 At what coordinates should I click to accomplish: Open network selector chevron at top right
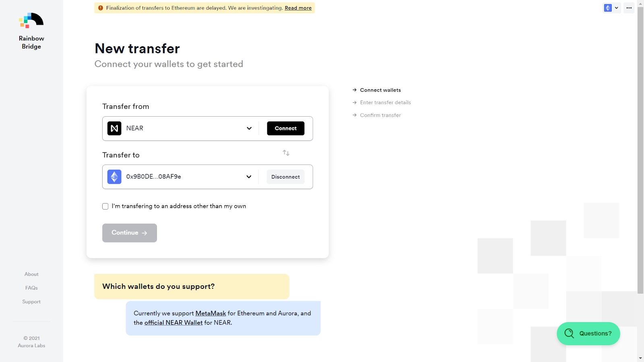617,8
